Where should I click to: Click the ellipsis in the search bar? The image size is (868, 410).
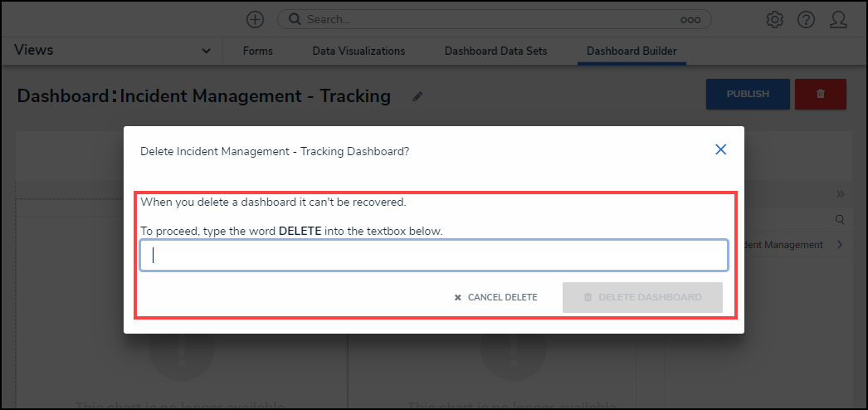690,19
